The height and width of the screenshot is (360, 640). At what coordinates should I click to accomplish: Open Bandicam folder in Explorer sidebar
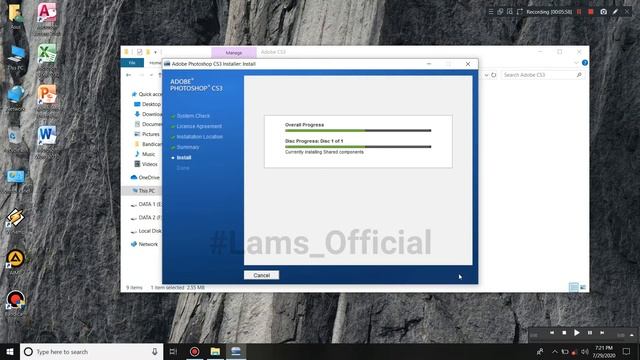pos(148,144)
